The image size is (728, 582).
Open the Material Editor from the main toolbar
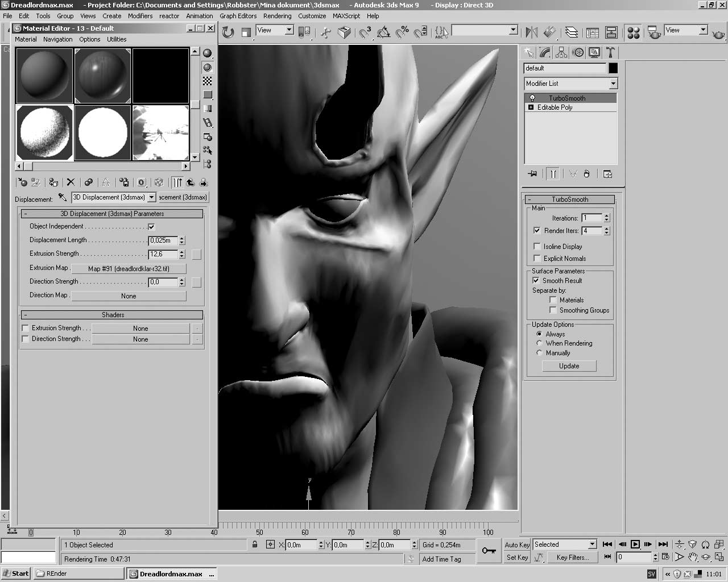[633, 32]
